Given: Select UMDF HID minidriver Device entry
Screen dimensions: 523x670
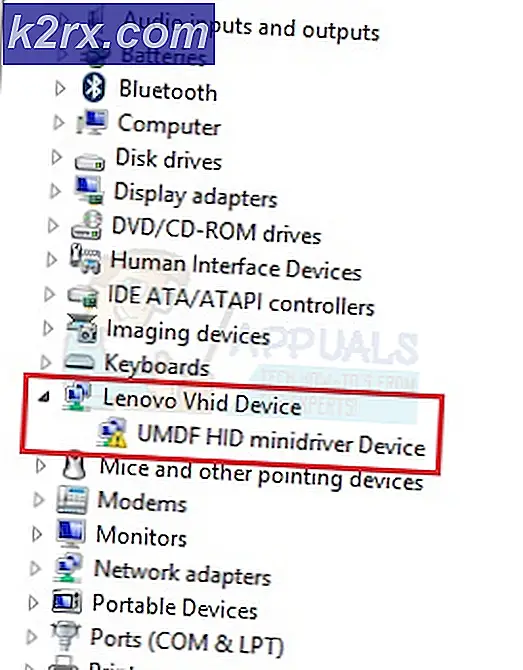Looking at the screenshot, I should [x=281, y=440].
